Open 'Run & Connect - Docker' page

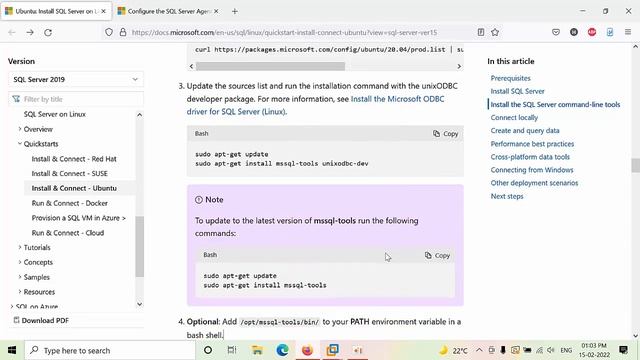(x=70, y=203)
